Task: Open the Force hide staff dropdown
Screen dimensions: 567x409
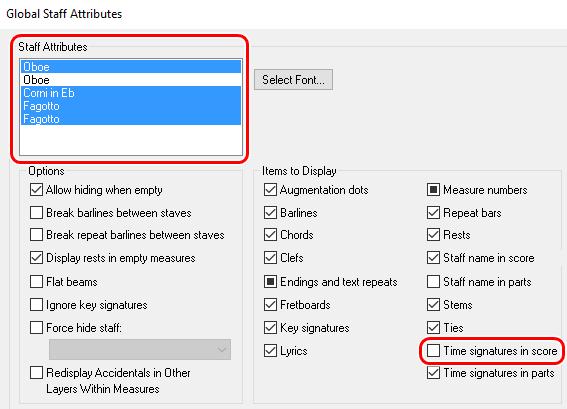Action: click(140, 349)
